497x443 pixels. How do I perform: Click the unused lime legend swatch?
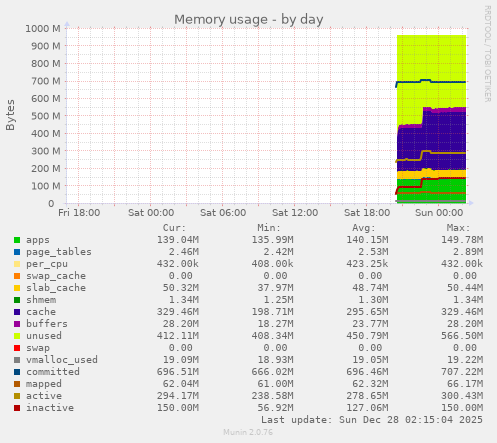[17, 336]
